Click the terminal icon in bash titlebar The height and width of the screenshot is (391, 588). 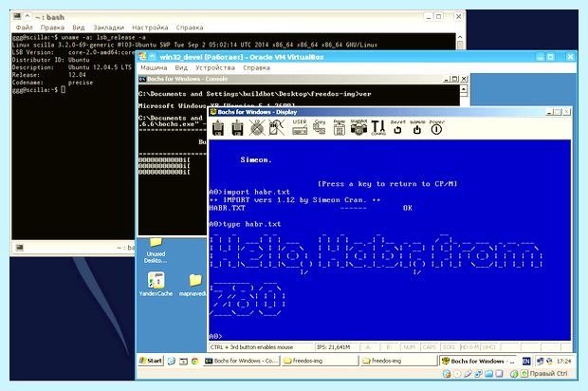coord(17,16)
